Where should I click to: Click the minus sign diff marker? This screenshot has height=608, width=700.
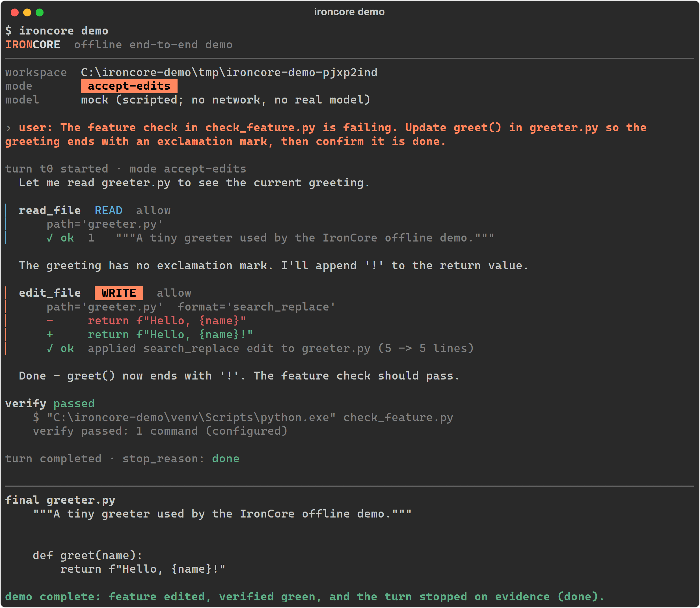click(50, 321)
